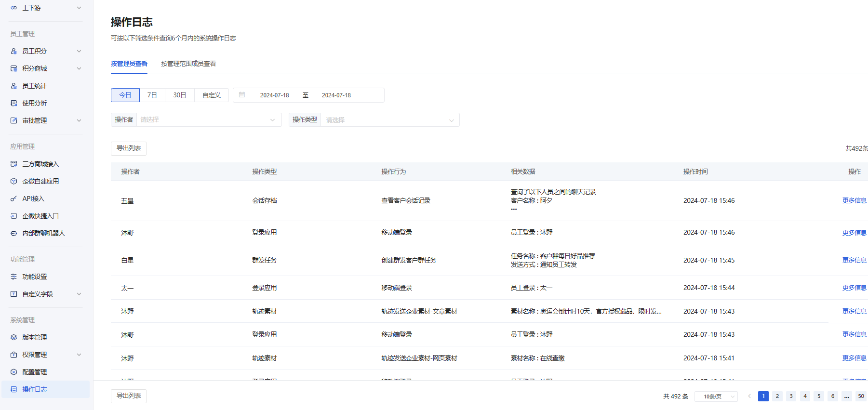Viewport: 868px width, 410px height.
Task: Click the 企微快捷入口 icon
Action: point(13,216)
